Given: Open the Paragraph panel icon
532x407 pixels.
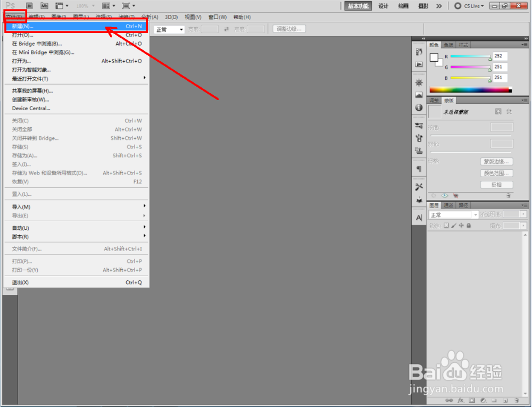Looking at the screenshot, I should [x=419, y=169].
